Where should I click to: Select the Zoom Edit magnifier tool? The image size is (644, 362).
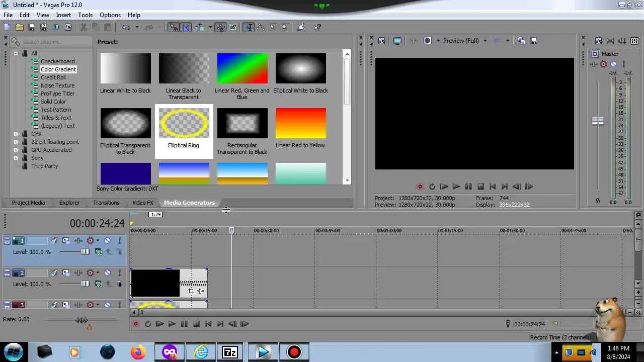tap(284, 27)
